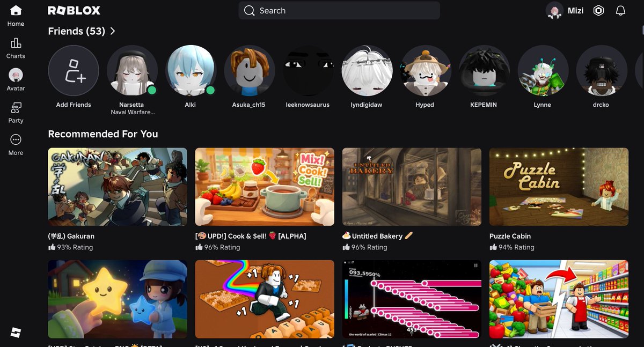Click the leeknowsaurus name label
The width and height of the screenshot is (644, 347).
click(308, 105)
